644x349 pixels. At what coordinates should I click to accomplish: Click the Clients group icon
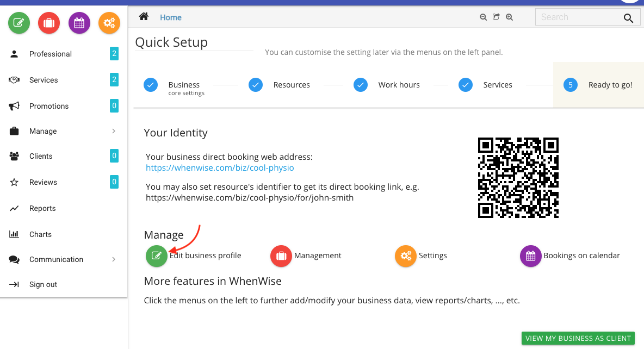(14, 156)
